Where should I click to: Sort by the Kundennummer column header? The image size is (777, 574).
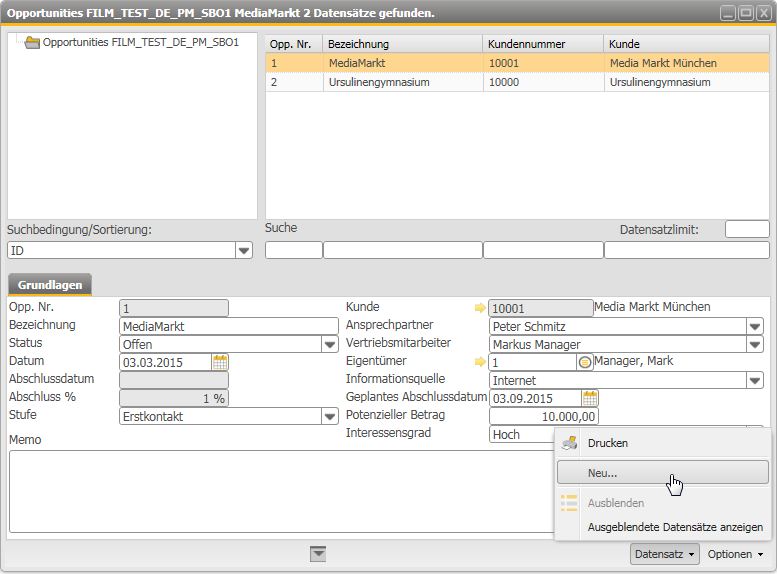click(x=543, y=44)
